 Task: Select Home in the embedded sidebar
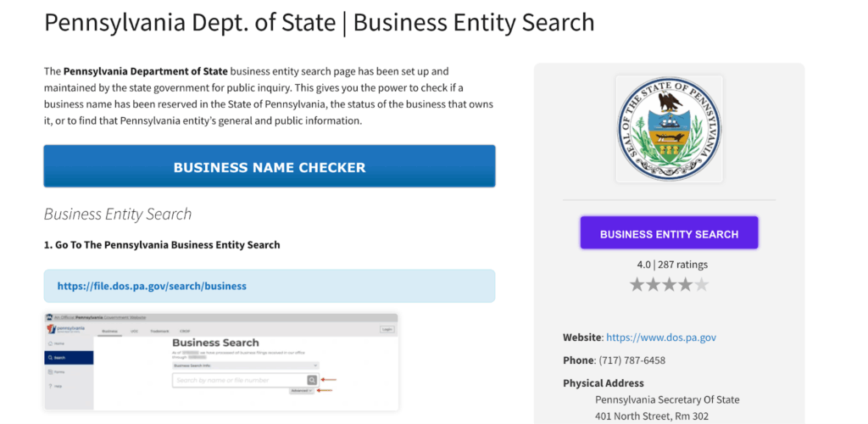click(x=58, y=343)
